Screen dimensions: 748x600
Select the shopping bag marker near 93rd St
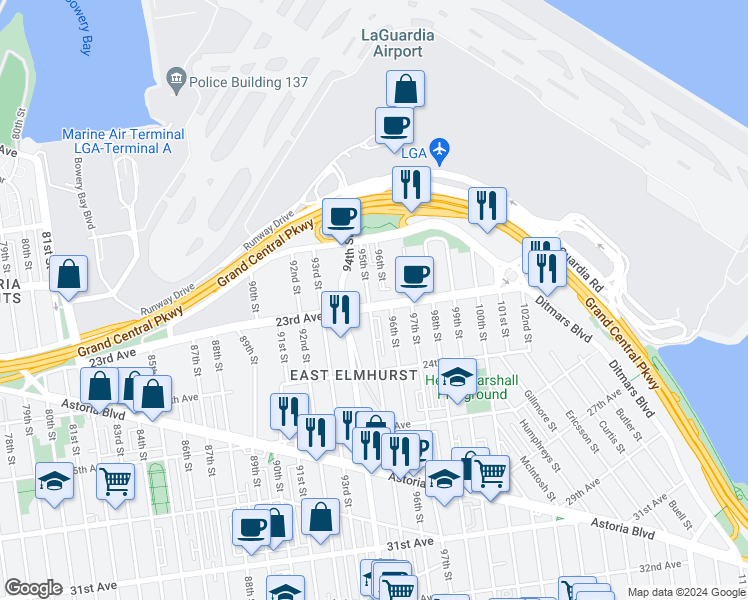pos(321,521)
